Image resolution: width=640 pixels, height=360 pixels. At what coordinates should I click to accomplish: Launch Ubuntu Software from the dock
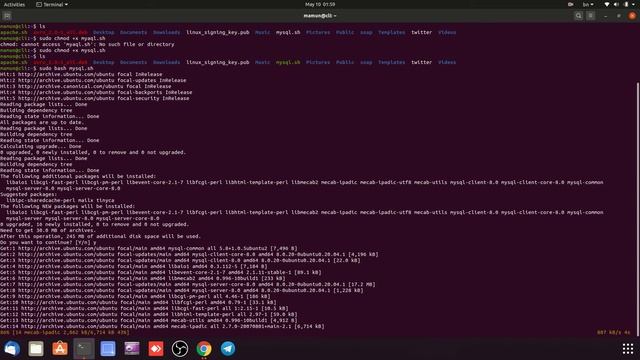coord(60,349)
